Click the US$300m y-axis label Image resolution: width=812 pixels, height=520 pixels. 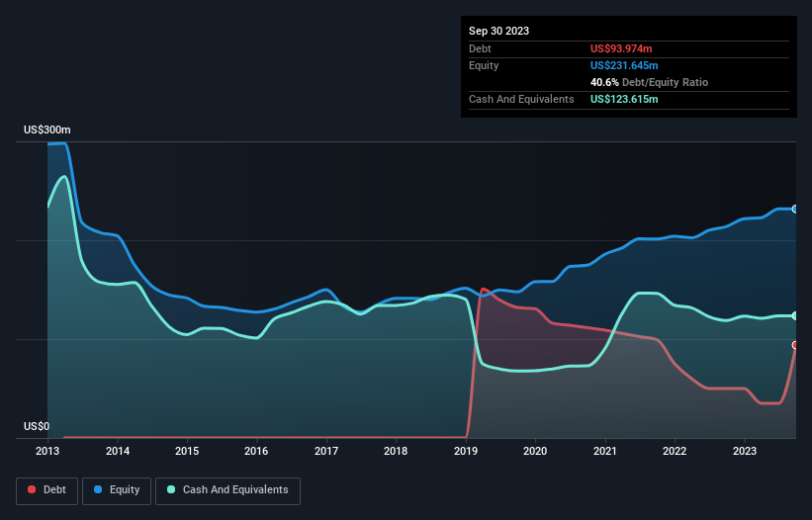47,130
